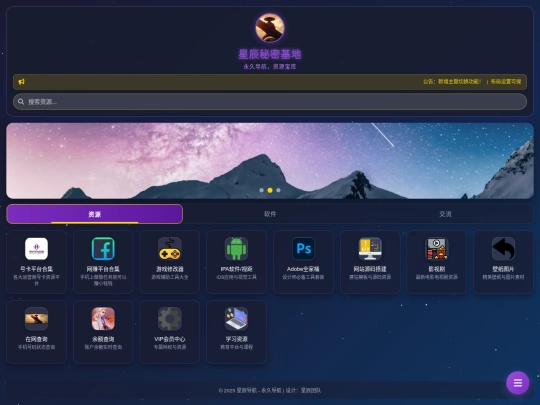Click the 影视剧 title text
Viewport: 540px width, 405px height.
click(x=437, y=269)
